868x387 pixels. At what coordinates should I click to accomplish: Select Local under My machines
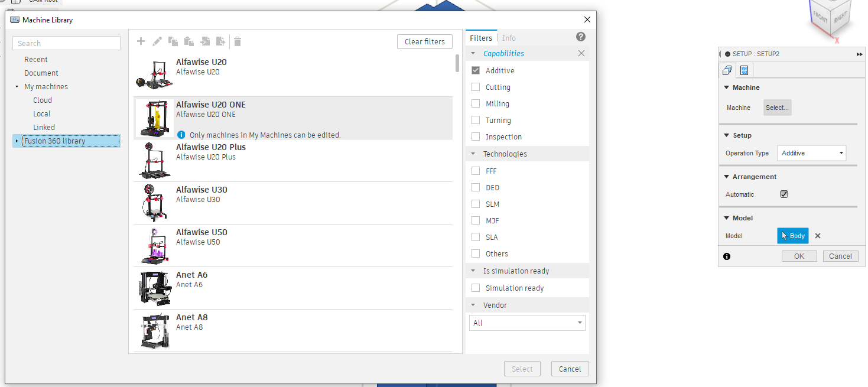coord(42,113)
